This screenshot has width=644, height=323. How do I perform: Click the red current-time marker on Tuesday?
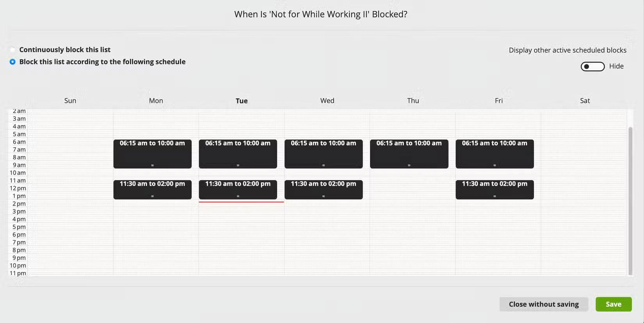pyautogui.click(x=241, y=202)
